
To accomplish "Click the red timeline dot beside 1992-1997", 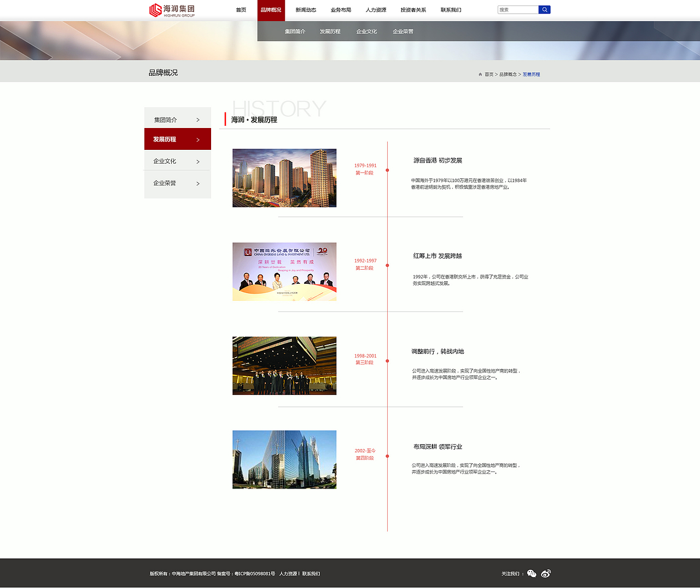I will pyautogui.click(x=387, y=265).
